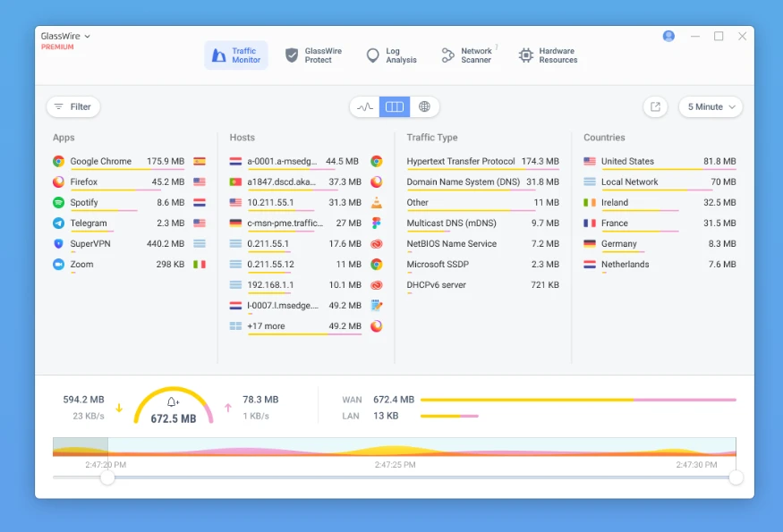Click the LAN 13 KB usage bar

449,416
